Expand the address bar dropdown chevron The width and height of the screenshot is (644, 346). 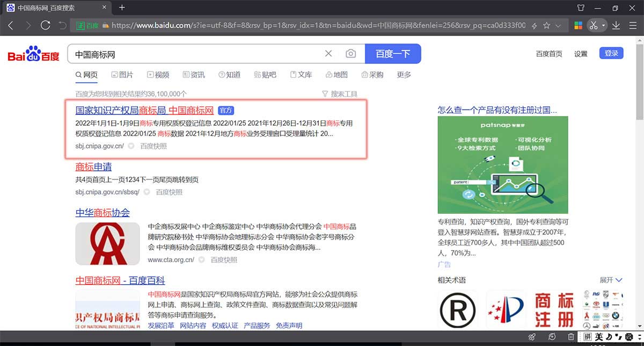click(559, 25)
